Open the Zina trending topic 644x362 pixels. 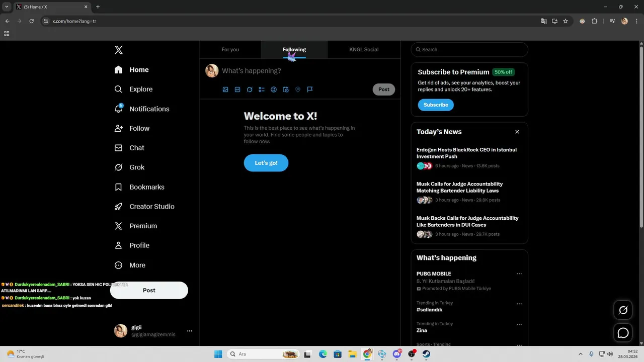pos(422,330)
